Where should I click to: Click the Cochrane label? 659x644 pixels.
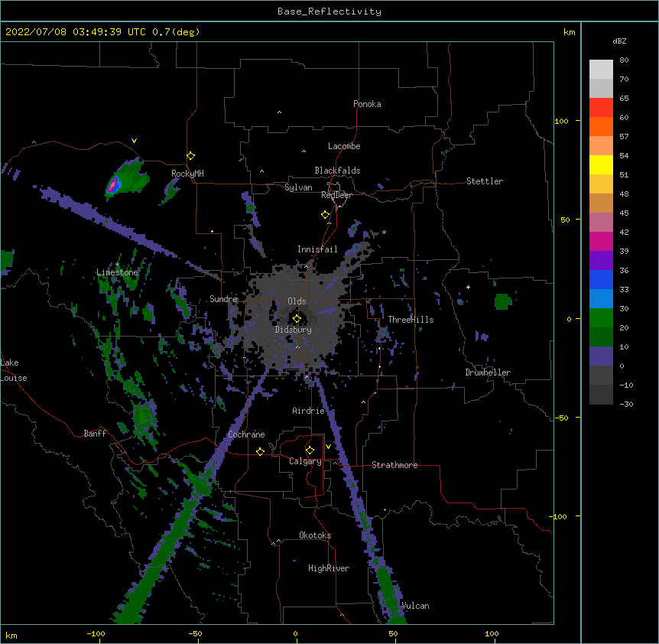point(246,434)
